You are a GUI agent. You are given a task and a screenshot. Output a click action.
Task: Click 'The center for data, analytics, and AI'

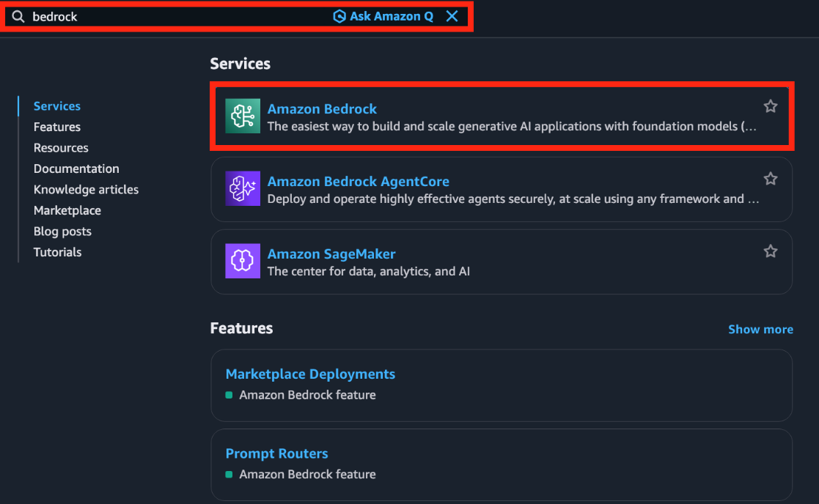click(369, 271)
